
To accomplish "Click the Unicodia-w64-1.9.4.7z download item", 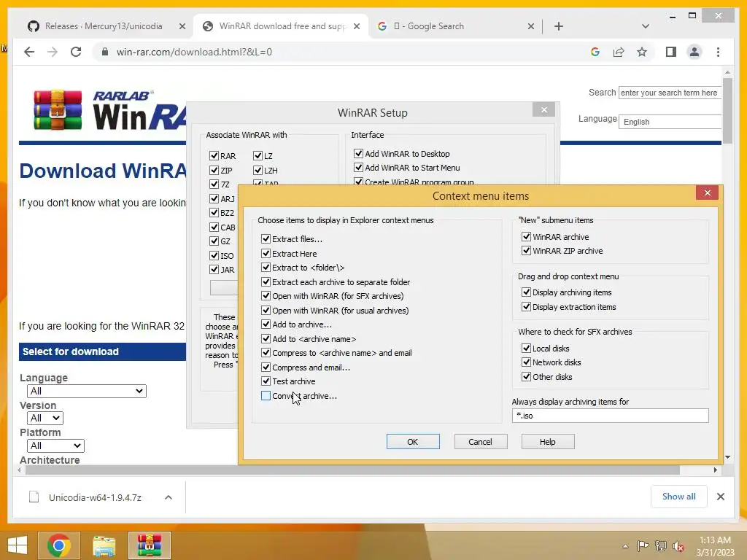I will click(x=95, y=497).
